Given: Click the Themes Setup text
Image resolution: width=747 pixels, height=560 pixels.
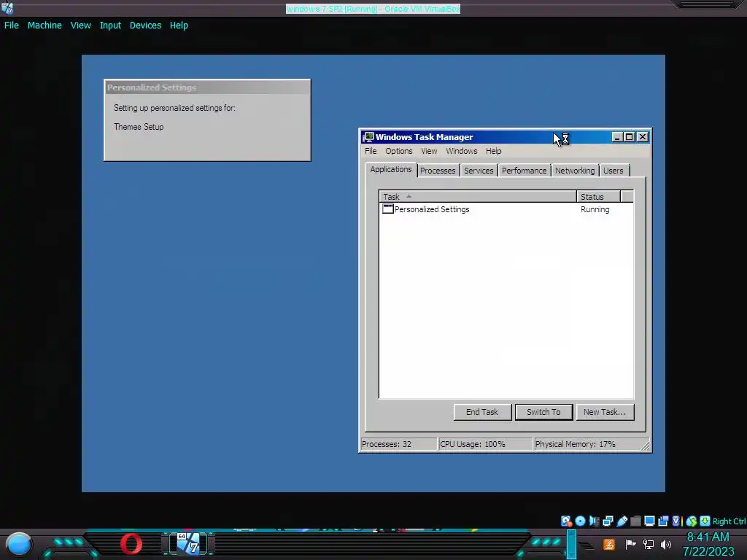Looking at the screenshot, I should [139, 127].
